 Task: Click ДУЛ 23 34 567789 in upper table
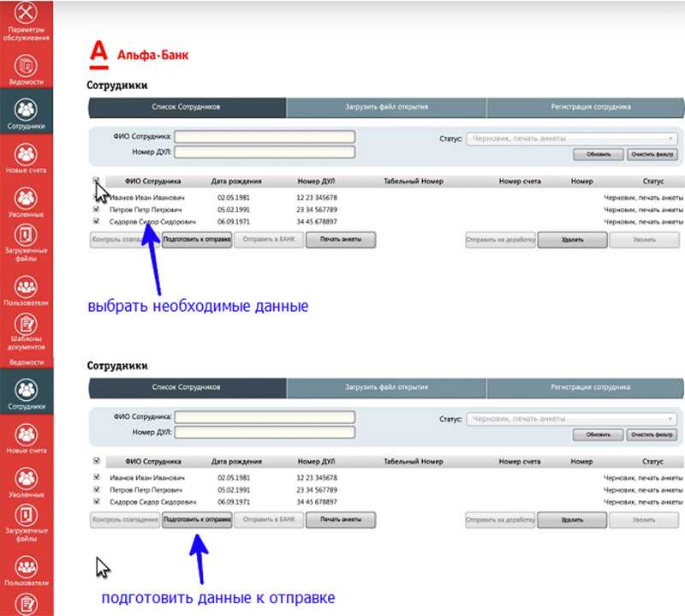pos(317,210)
